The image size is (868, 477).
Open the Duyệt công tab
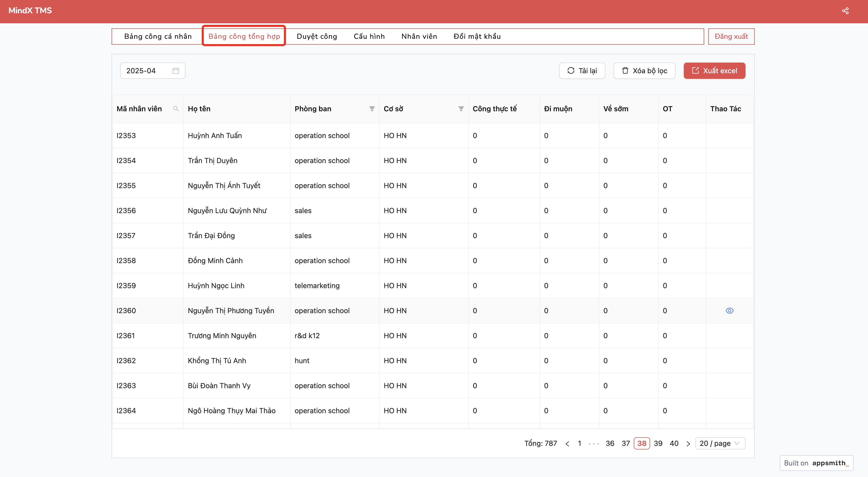pyautogui.click(x=316, y=36)
